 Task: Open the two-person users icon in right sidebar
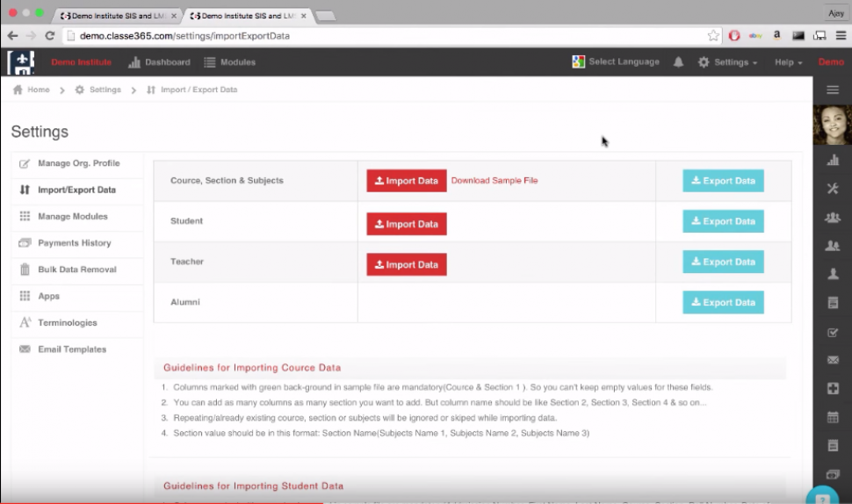click(833, 246)
